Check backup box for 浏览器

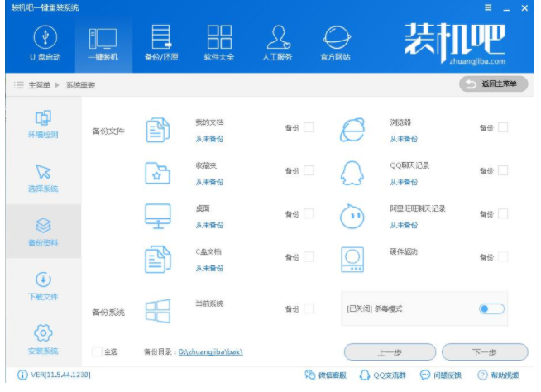tap(503, 127)
